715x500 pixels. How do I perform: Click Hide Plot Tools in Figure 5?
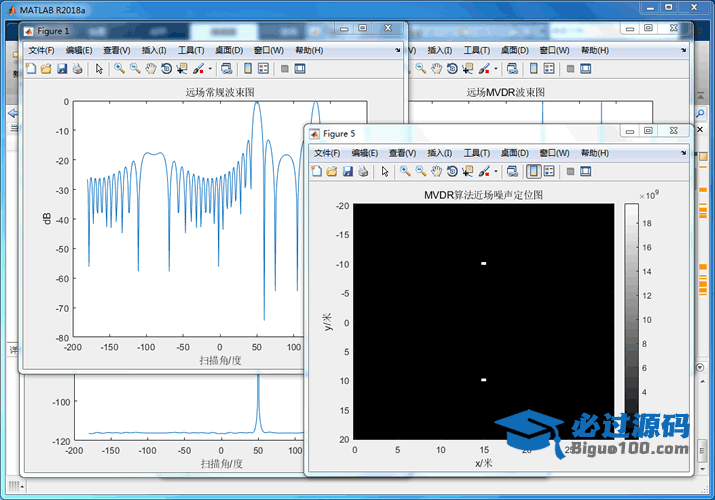(570, 171)
